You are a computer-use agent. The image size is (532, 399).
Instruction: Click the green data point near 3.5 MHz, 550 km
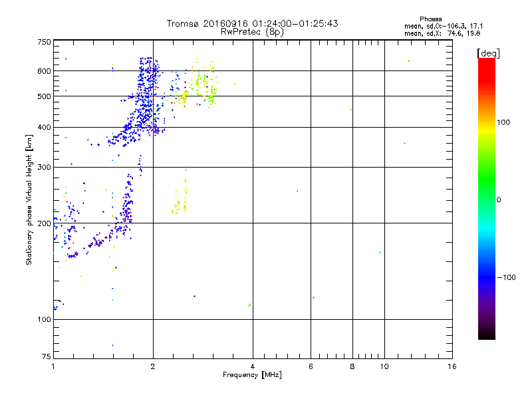coord(234,84)
